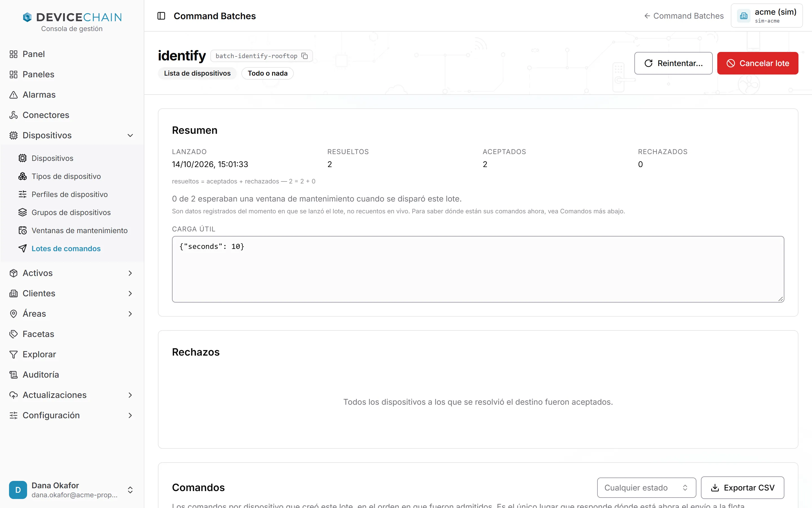This screenshot has width=812, height=508.
Task: Click the launch date 14/10/2026, 15:01:33
Action: [210, 164]
